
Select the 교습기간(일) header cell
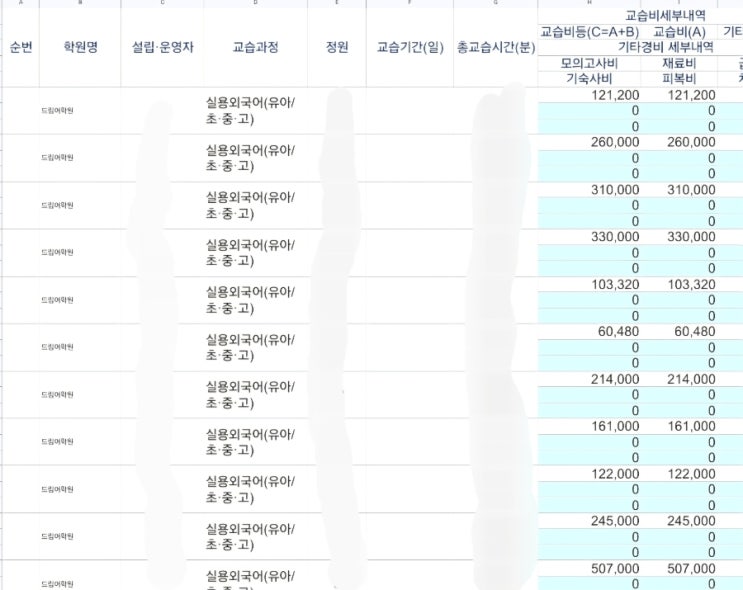410,47
